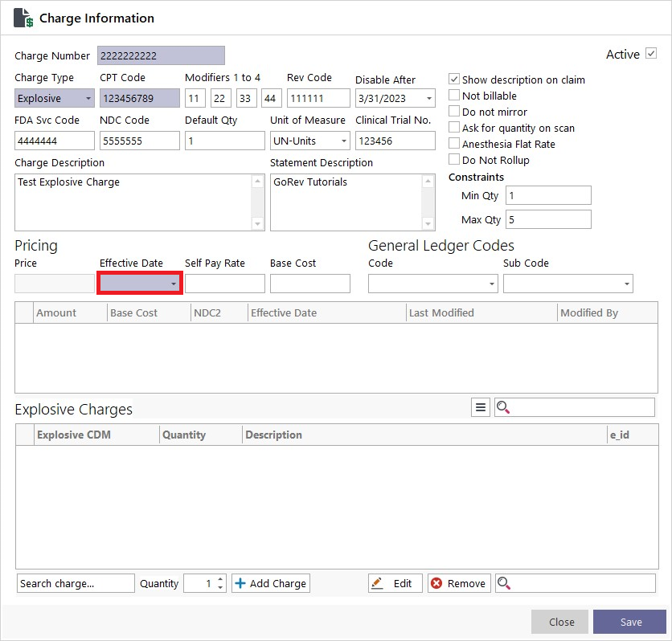This screenshot has width=672, height=641.
Task: Increase Quantity with the up stepper arrow
Action: click(220, 579)
